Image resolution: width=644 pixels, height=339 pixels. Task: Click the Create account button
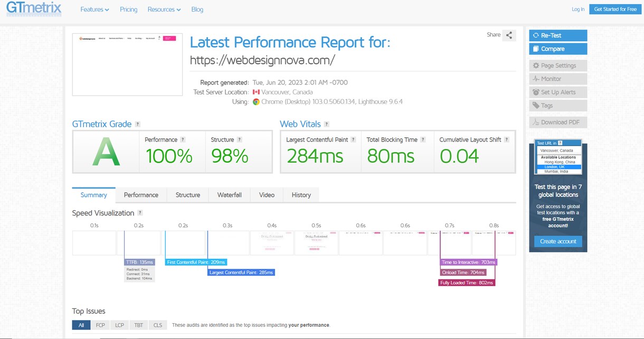pos(558,241)
